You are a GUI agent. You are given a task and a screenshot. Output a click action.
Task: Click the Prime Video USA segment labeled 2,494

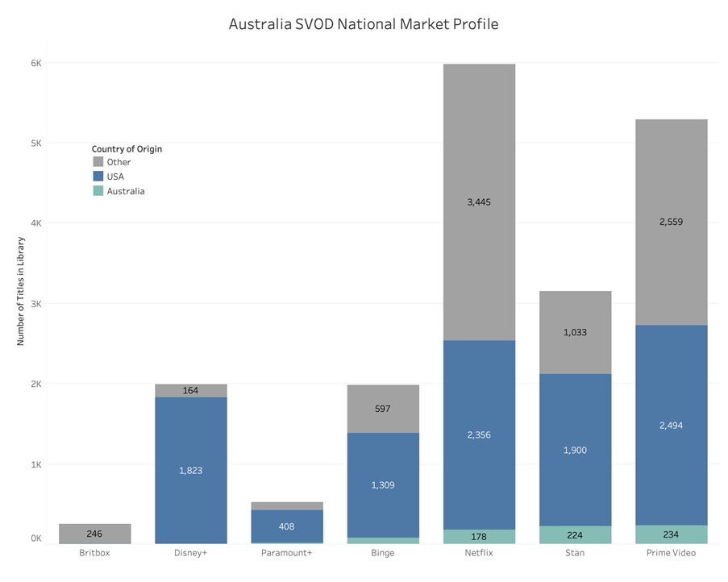click(x=672, y=425)
